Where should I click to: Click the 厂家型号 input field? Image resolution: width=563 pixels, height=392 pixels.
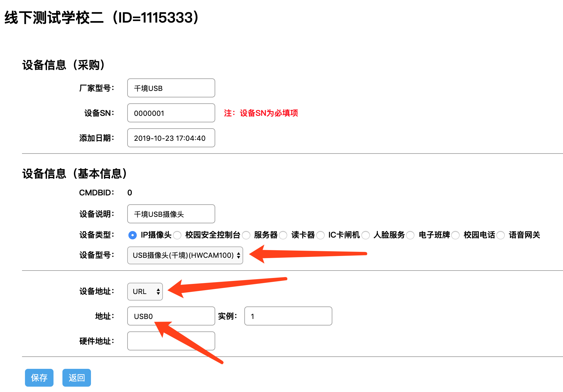coord(171,88)
